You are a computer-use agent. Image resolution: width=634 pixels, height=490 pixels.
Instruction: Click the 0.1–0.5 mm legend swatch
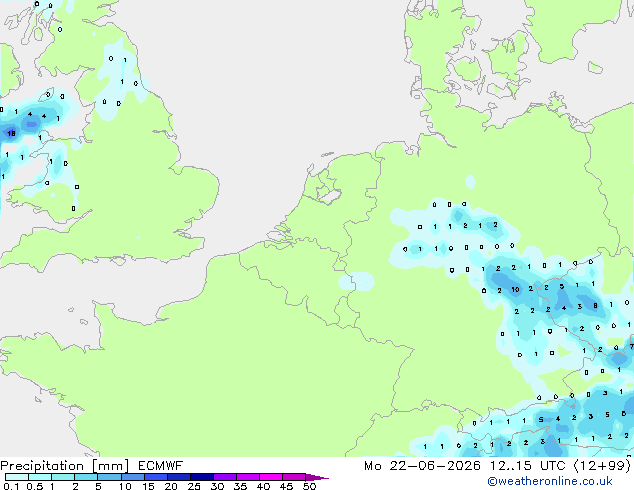click(x=17, y=477)
